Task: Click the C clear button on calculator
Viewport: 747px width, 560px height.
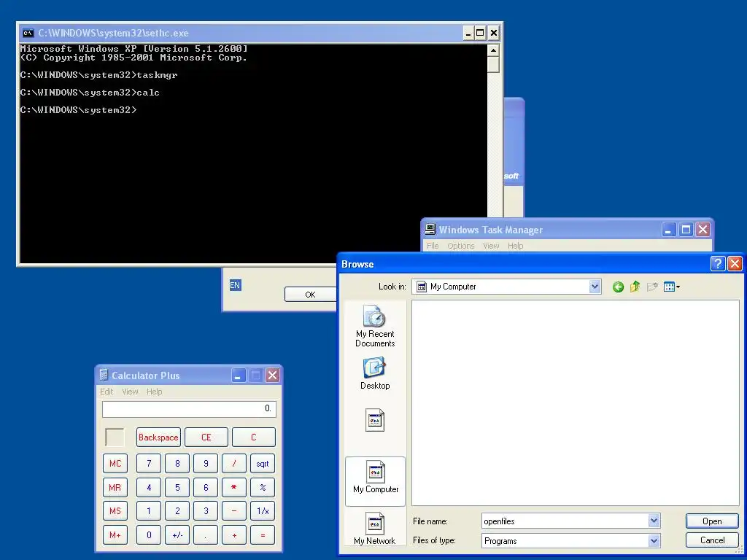Action: tap(253, 437)
